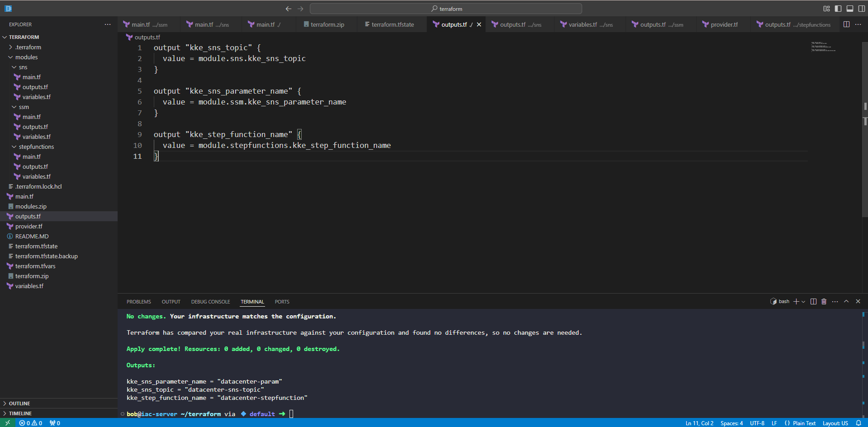
Task: Click the New Terminal plus icon
Action: (x=796, y=302)
